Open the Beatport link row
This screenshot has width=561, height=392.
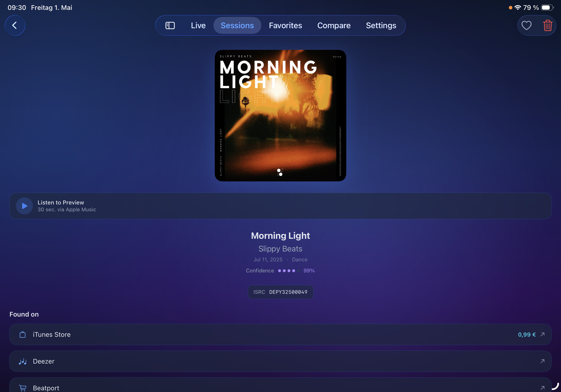[x=280, y=385]
